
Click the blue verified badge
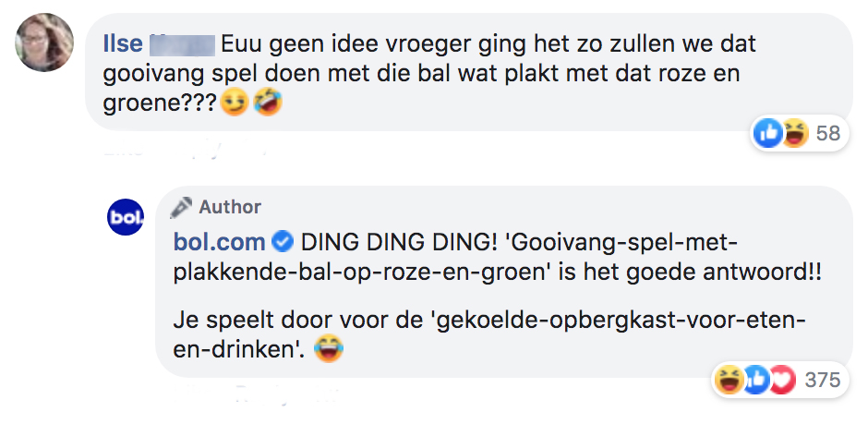point(283,242)
